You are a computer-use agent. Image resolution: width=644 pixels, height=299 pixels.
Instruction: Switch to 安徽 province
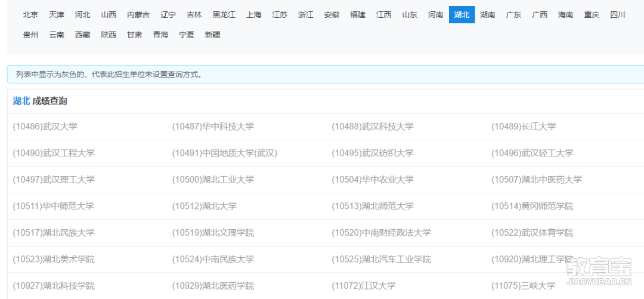tap(332, 15)
